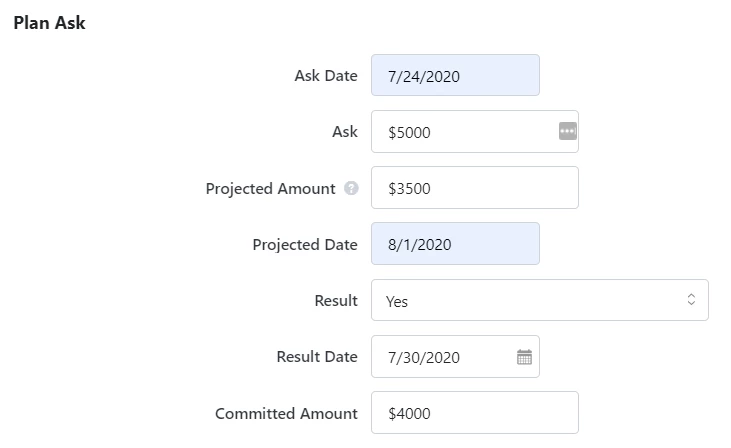Open the Result dropdown showing Yes
Screen dimensions: 731x448
(539, 300)
